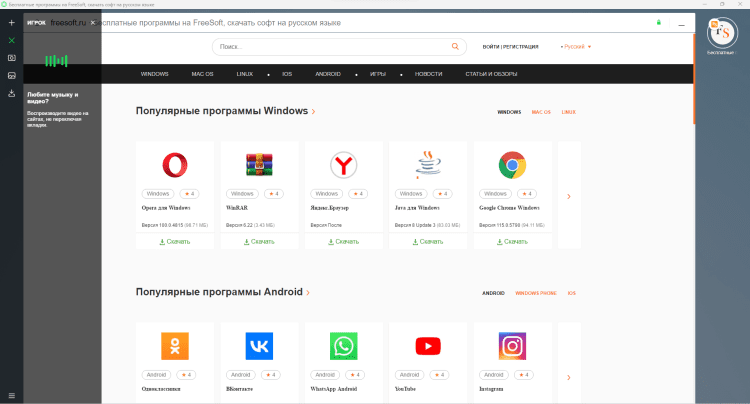Image resolution: width=750 pixels, height=404 pixels.
Task: Open the IOS navigation menu item
Action: 287,74
